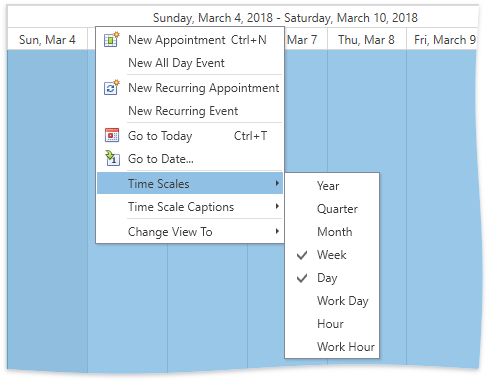Enable the Month time scale
This screenshot has height=382, width=489.
(332, 232)
